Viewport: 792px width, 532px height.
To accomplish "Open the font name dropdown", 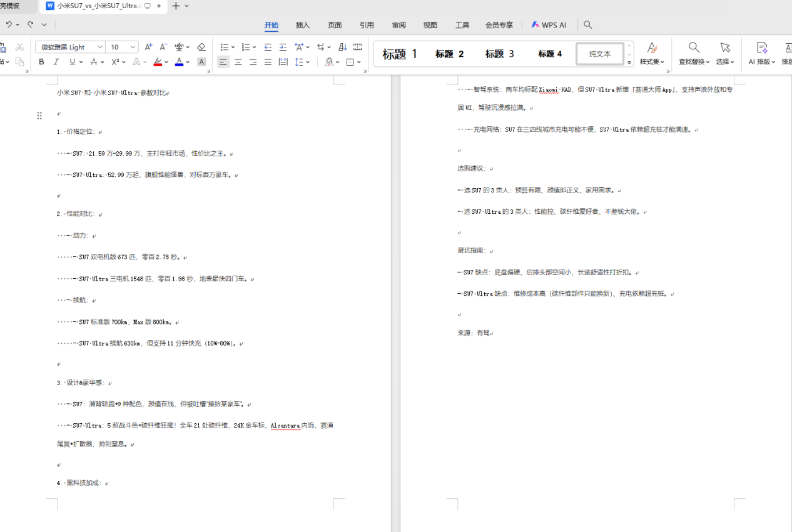I will [100, 47].
